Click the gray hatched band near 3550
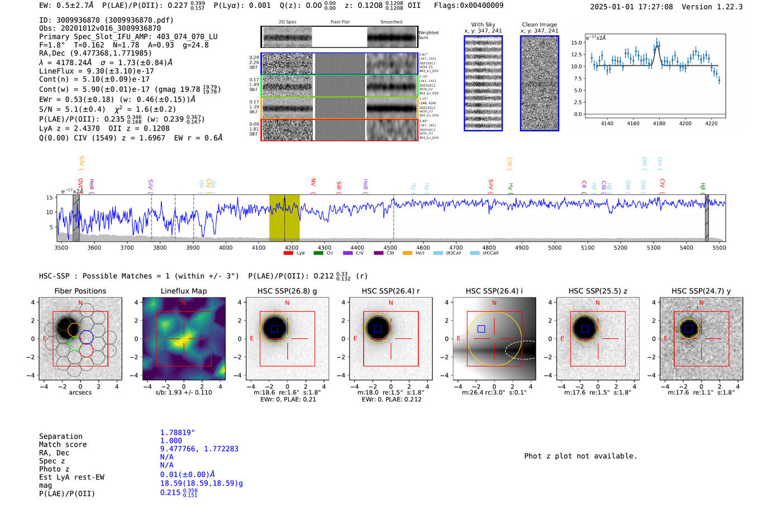782x532 pixels. point(76,218)
